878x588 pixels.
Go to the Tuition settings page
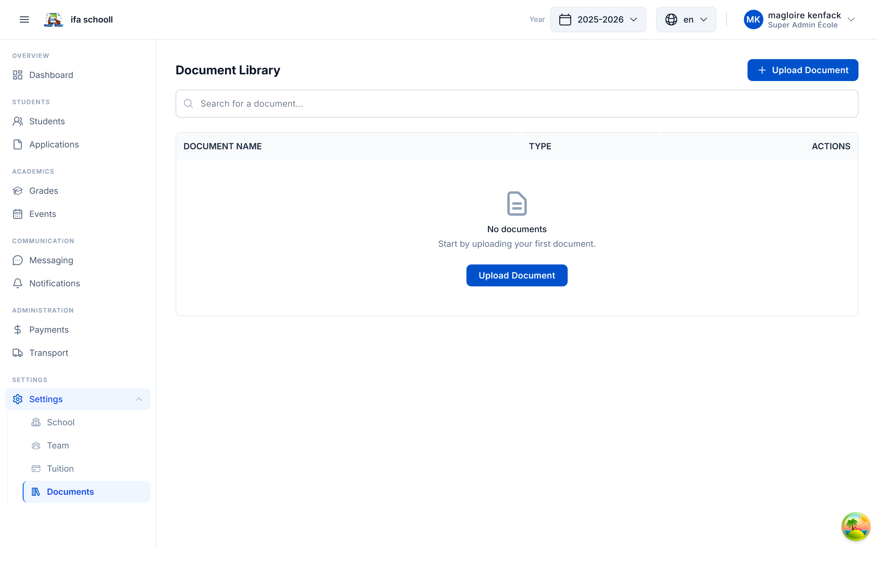point(60,468)
